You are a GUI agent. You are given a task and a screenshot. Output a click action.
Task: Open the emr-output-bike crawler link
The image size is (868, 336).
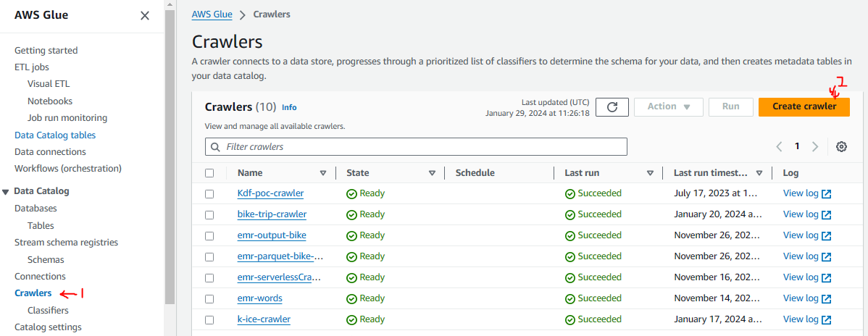pyautogui.click(x=272, y=236)
